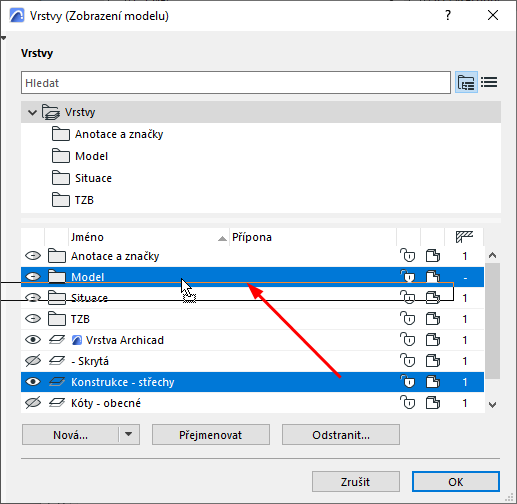The height and width of the screenshot is (504, 517).
Task: Toggle lock icon for - Skrytá row
Action: 408,361
